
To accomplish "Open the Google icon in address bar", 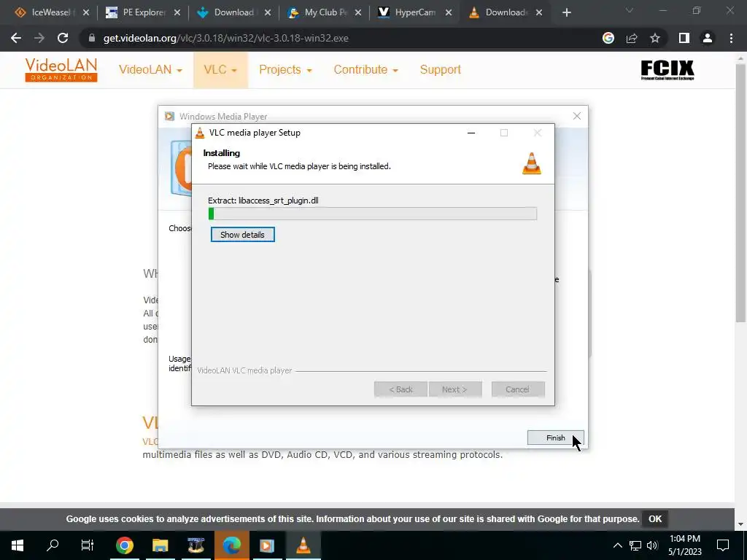I will click(x=608, y=38).
